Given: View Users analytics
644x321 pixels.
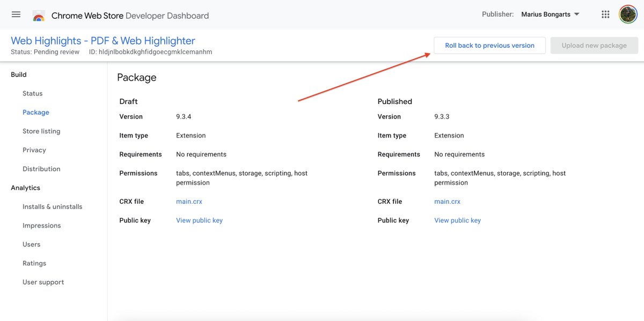Looking at the screenshot, I should point(32,244).
